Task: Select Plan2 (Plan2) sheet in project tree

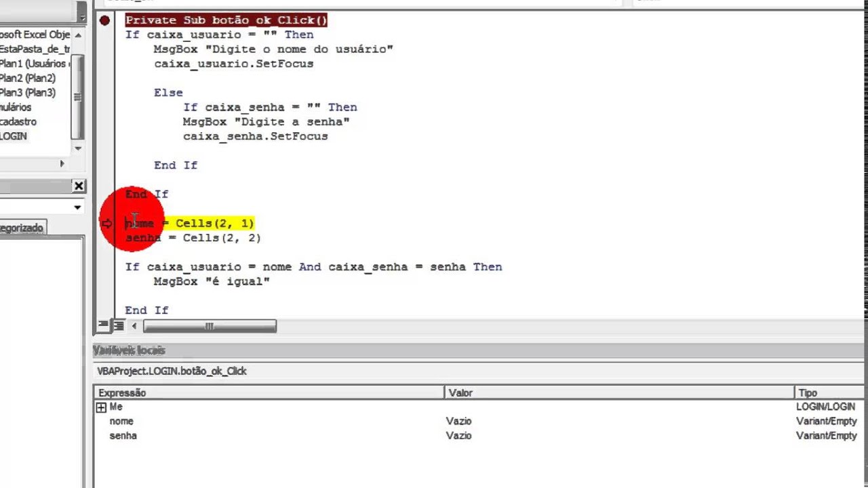Action: (x=27, y=78)
